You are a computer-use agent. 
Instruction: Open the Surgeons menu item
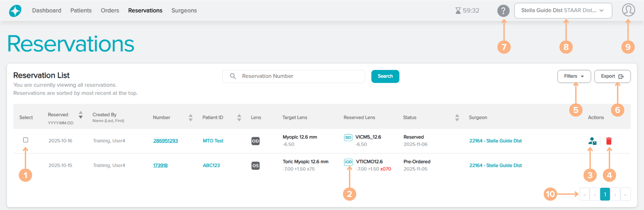[184, 11]
